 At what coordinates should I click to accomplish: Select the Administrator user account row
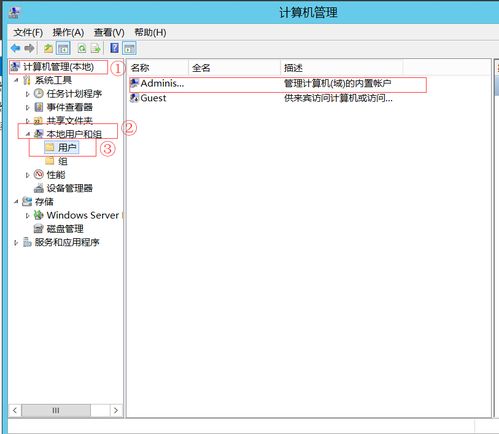click(x=278, y=84)
